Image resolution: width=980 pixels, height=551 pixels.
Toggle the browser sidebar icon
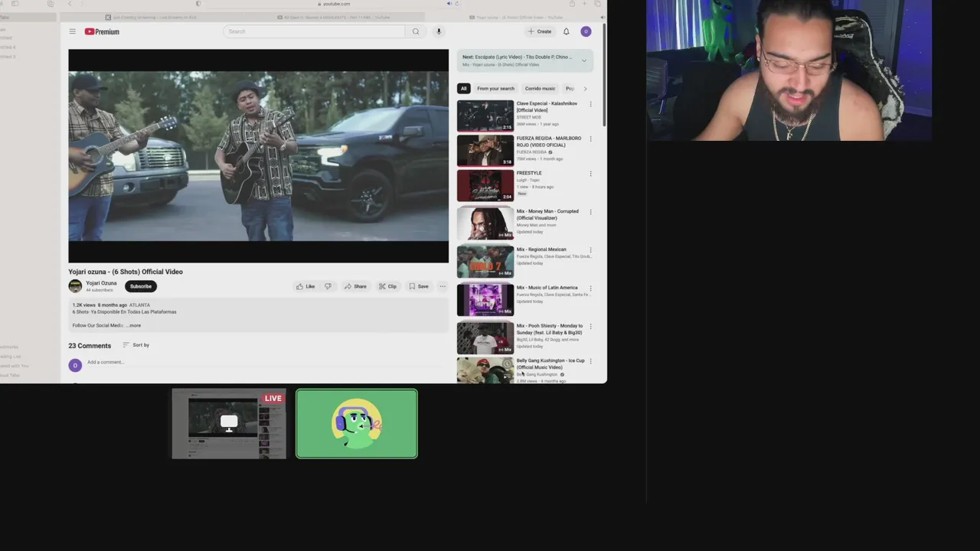point(15,4)
